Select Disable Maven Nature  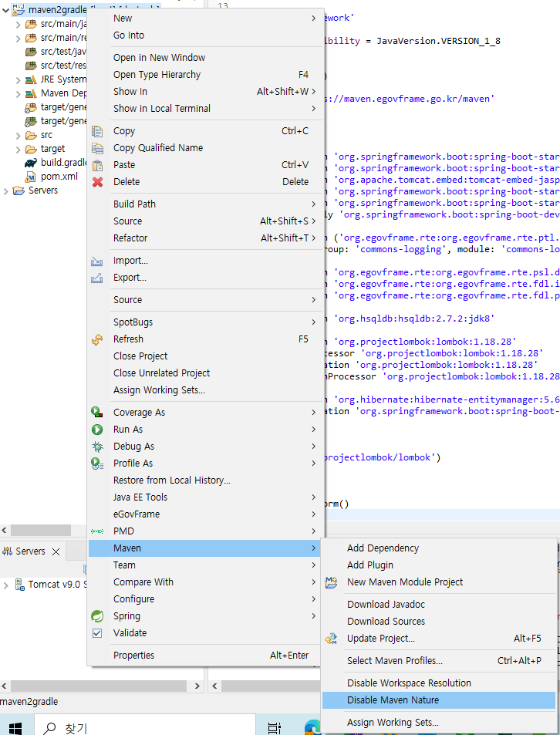point(393,700)
